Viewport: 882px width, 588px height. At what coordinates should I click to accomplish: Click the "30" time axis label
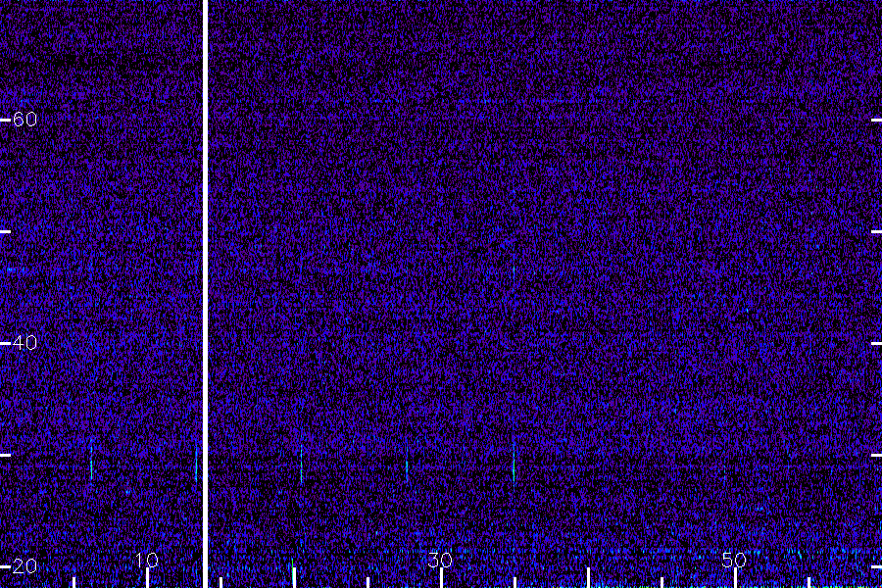tap(440, 560)
